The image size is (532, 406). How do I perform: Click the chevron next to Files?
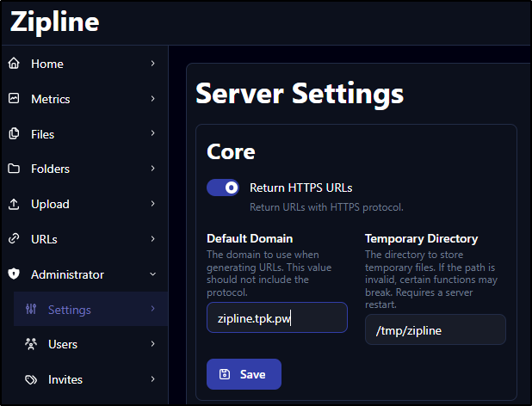(x=153, y=133)
